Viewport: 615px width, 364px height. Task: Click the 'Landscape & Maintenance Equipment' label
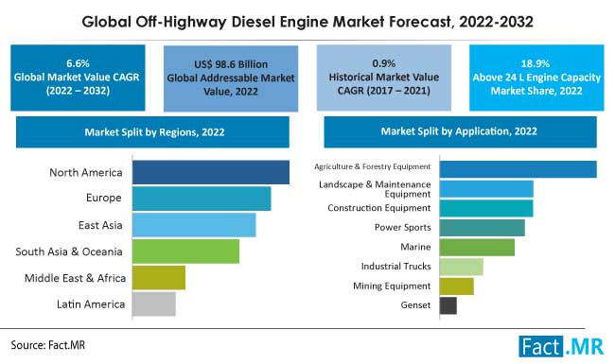pyautogui.click(x=375, y=189)
